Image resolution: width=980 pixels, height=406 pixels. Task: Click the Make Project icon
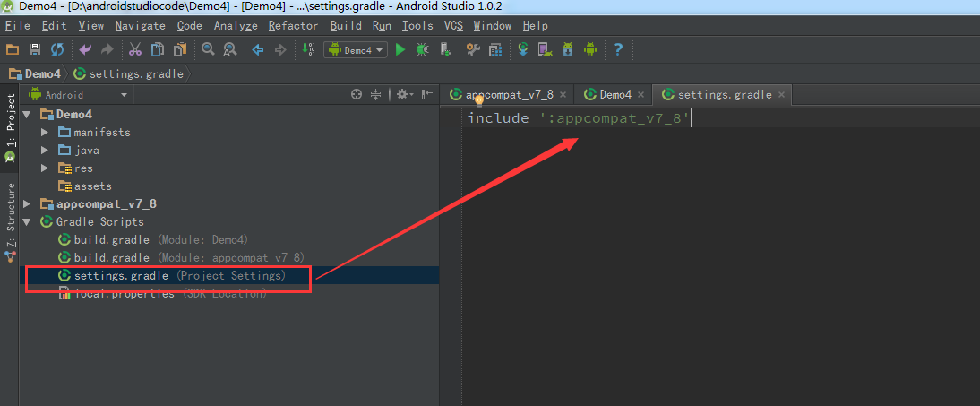[x=309, y=49]
